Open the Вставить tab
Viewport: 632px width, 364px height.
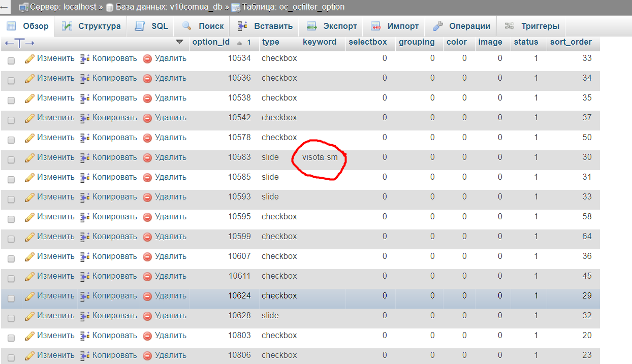(x=265, y=26)
